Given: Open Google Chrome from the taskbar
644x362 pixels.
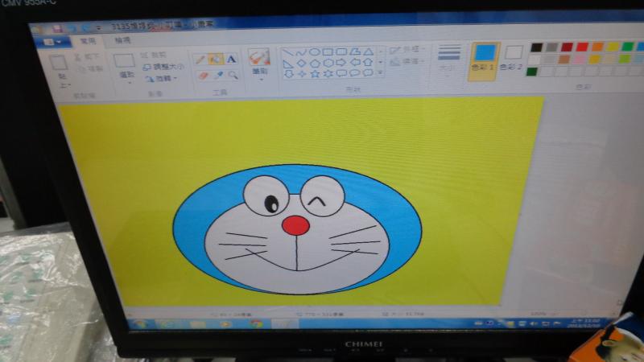Looking at the screenshot, I should coord(256,324).
